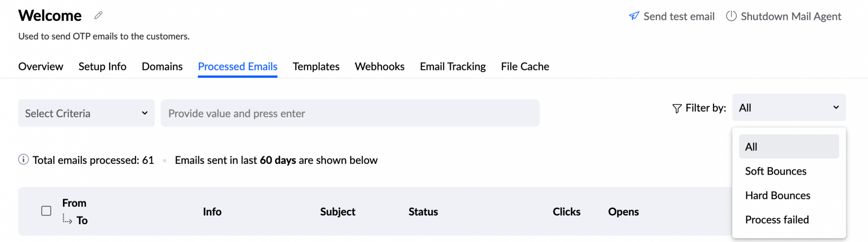Screen dimensions: 868x242
Task: Click the funnel filter icon
Action: (x=677, y=108)
